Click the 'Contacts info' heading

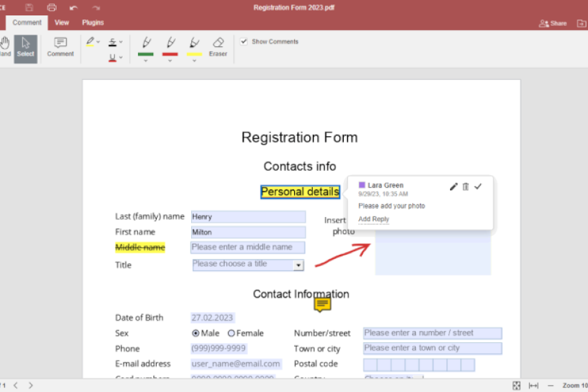click(x=300, y=166)
